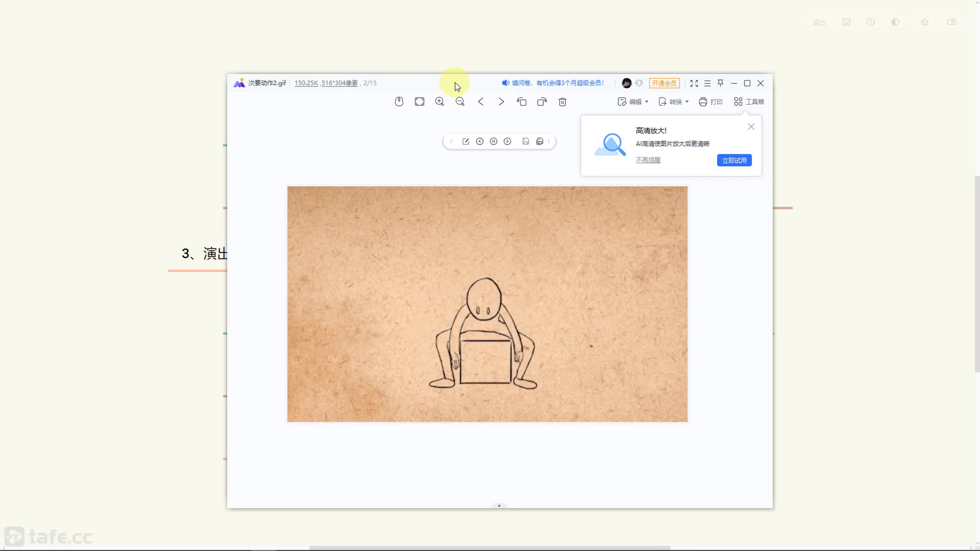Click the 次要动作2.gif file name

[267, 83]
